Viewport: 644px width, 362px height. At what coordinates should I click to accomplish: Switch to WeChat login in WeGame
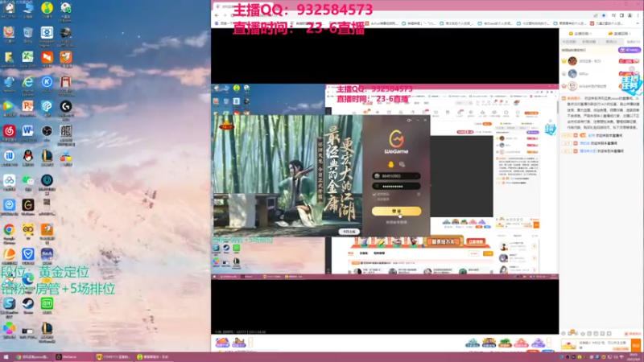click(x=402, y=164)
